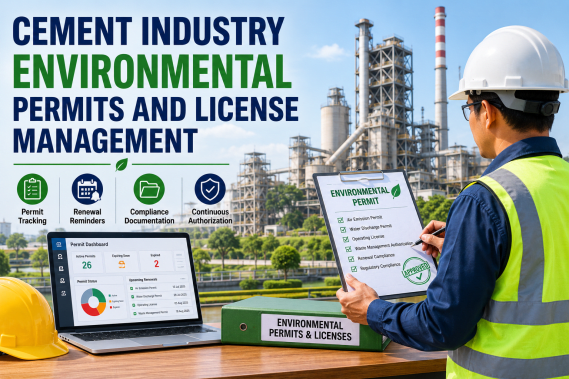Click the Continuous Authorization shield icon
569x379 pixels.
(x=210, y=189)
